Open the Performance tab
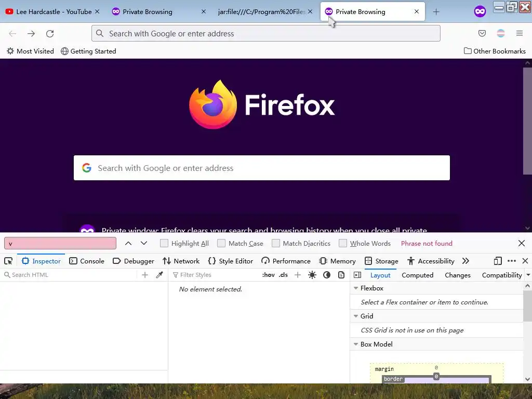 point(286,261)
